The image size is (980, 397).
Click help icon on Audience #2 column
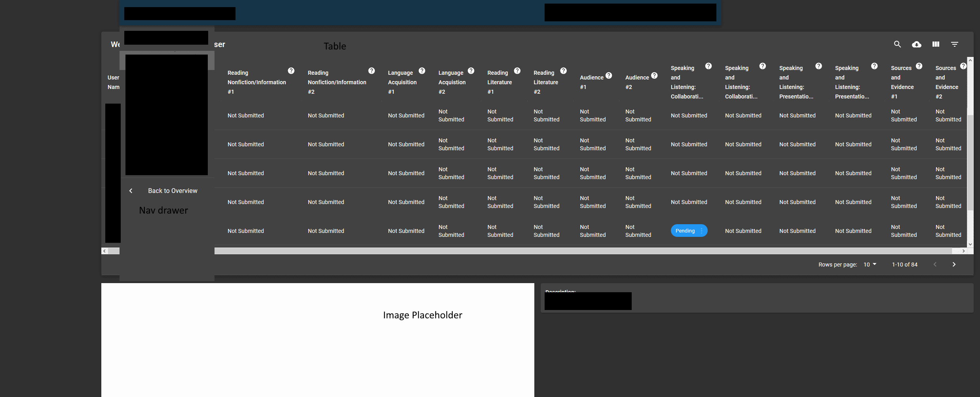(x=655, y=75)
